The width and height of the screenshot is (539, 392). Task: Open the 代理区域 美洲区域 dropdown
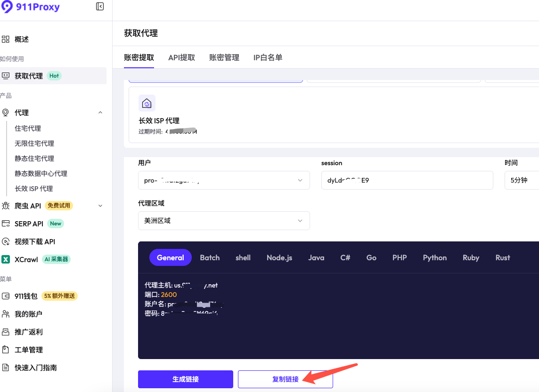point(224,221)
